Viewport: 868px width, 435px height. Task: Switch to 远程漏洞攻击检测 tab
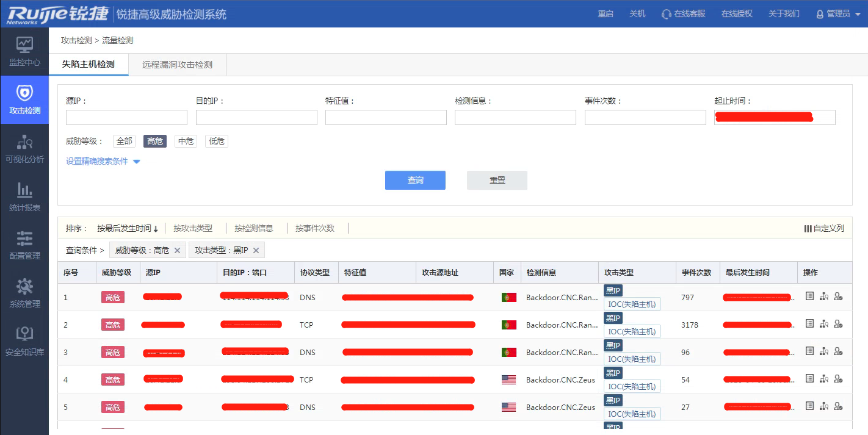click(177, 65)
